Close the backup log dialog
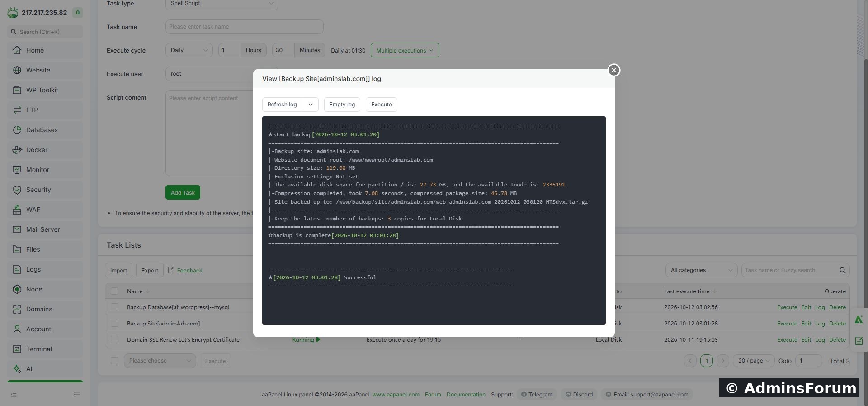The image size is (868, 406). [x=613, y=70]
